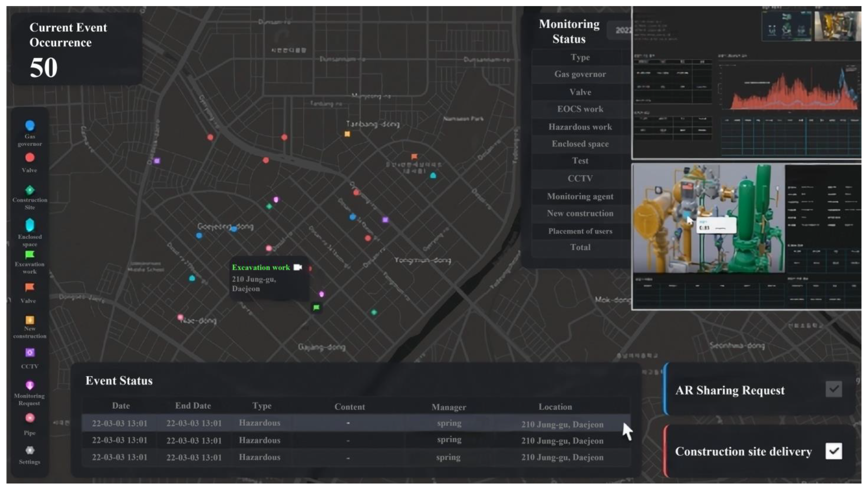Click the Construction Site diamond icon
The width and height of the screenshot is (868, 489).
[30, 190]
